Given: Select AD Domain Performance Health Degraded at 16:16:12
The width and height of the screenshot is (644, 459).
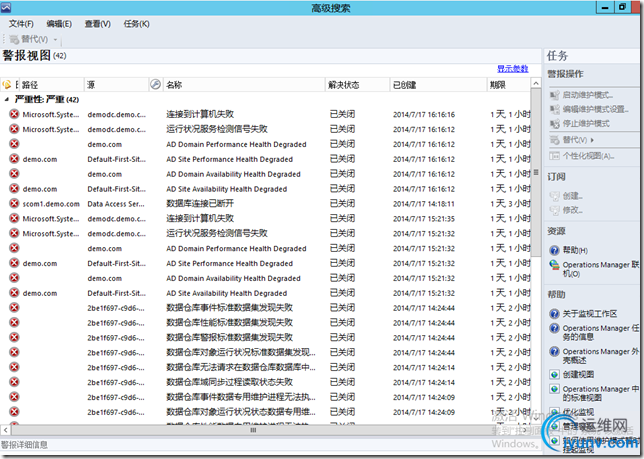Looking at the screenshot, I should pos(236,144).
